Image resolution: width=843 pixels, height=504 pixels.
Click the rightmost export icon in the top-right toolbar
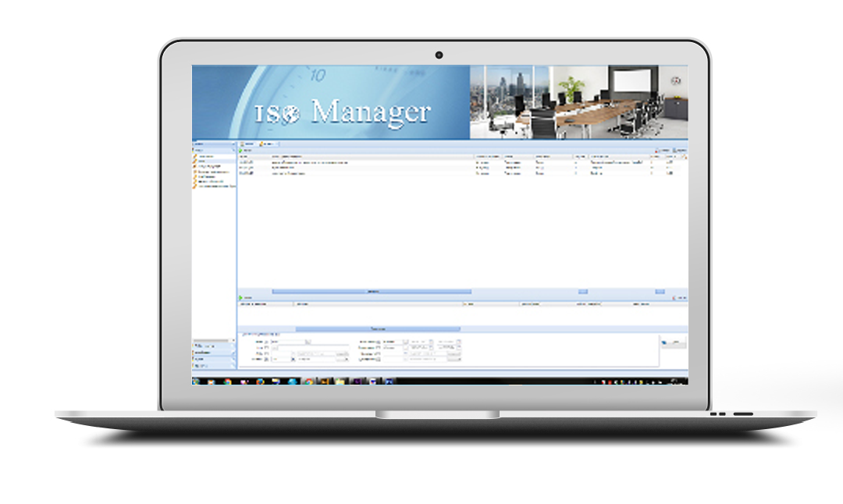click(676, 150)
